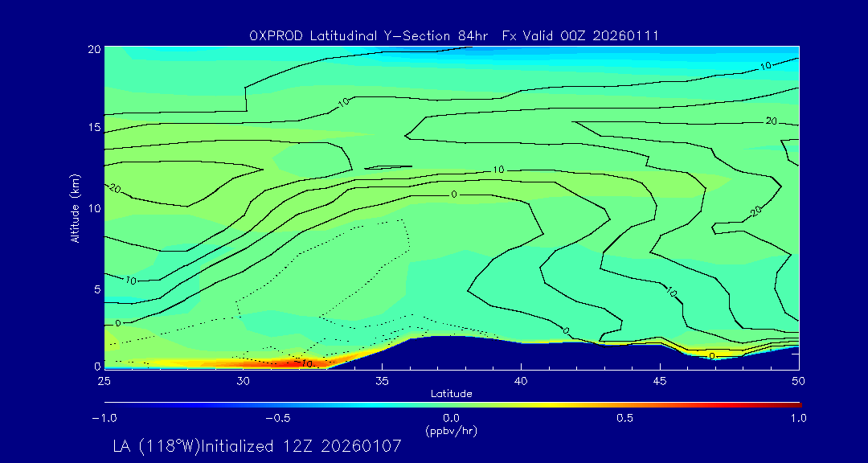The width and height of the screenshot is (868, 463).
Task: Click the latitude tick label '40'
Action: click(x=521, y=381)
